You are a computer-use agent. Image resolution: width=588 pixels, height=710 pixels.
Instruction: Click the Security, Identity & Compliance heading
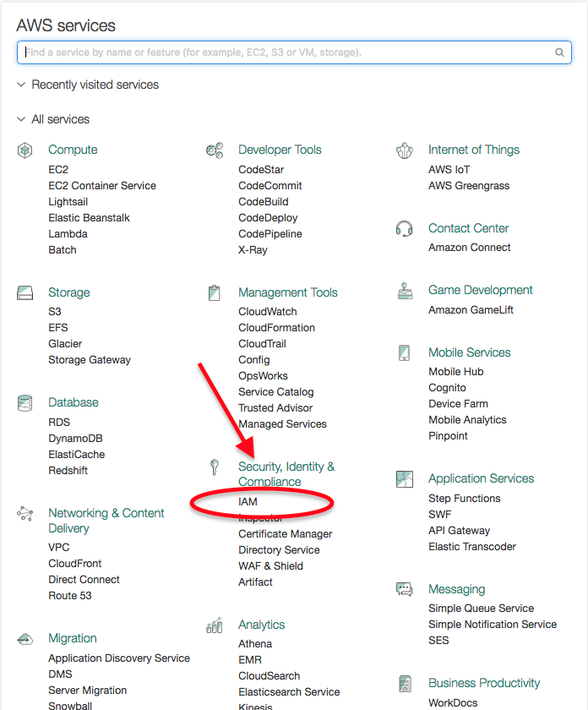coord(286,474)
